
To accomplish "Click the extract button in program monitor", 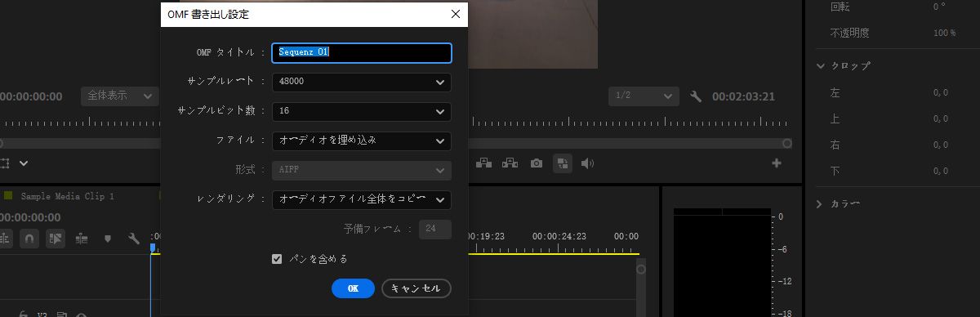I will 510,163.
